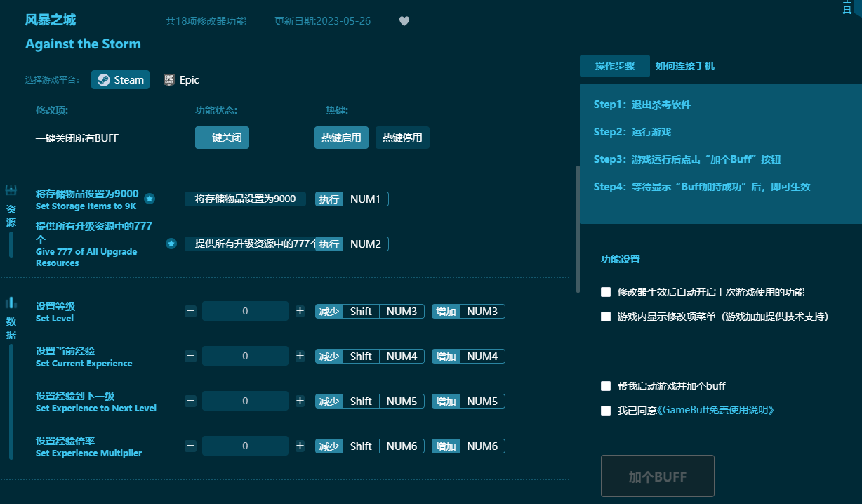Toggle 游戏内显示修改项菜单 checkbox
The height and width of the screenshot is (504, 862).
(x=606, y=317)
